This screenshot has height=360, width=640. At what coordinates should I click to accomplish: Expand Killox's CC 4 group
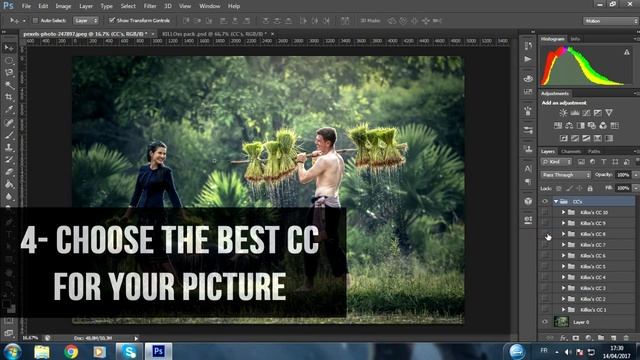563,277
